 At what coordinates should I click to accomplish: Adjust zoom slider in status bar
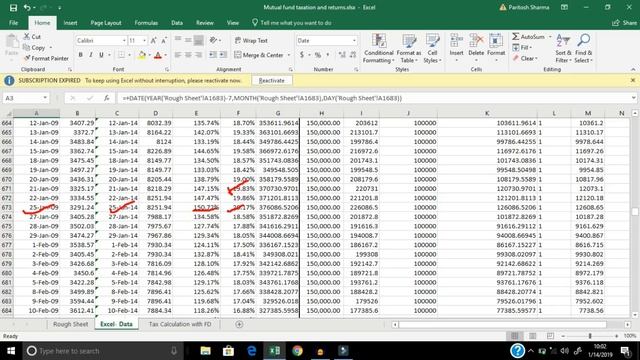(590, 336)
